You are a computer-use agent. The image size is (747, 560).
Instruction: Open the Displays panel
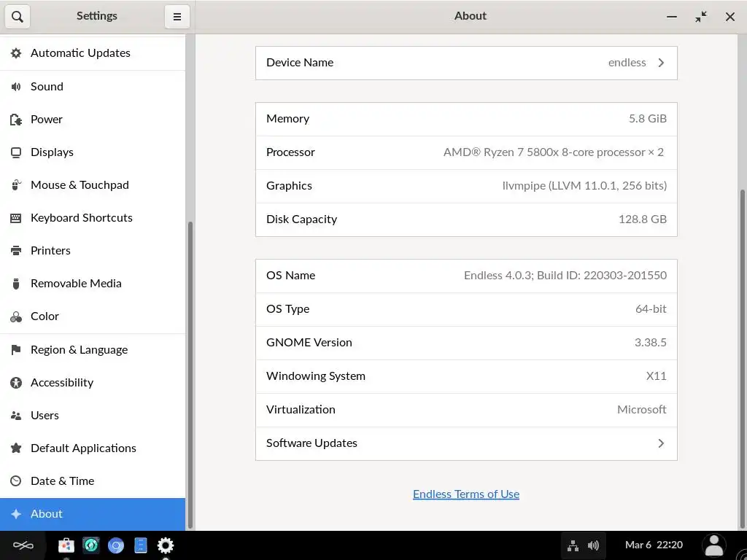93,152
